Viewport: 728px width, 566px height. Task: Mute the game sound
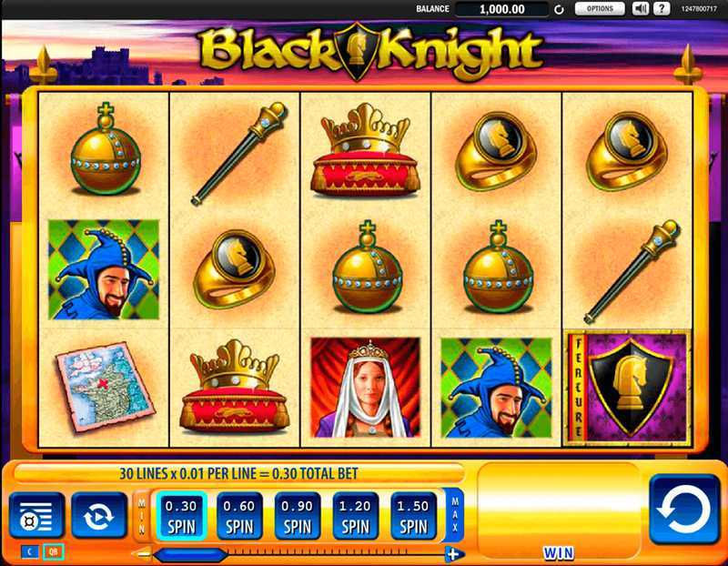tap(641, 8)
